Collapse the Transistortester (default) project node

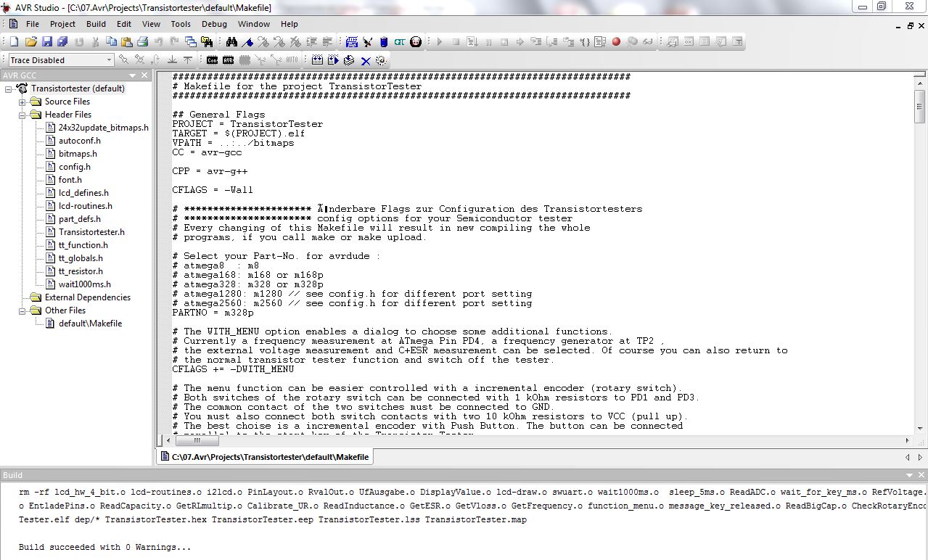tap(9, 89)
